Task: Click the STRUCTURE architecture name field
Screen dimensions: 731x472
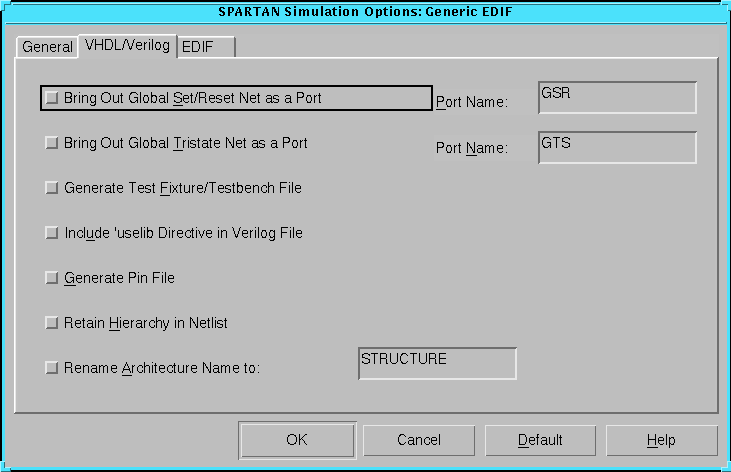Action: pyautogui.click(x=437, y=364)
